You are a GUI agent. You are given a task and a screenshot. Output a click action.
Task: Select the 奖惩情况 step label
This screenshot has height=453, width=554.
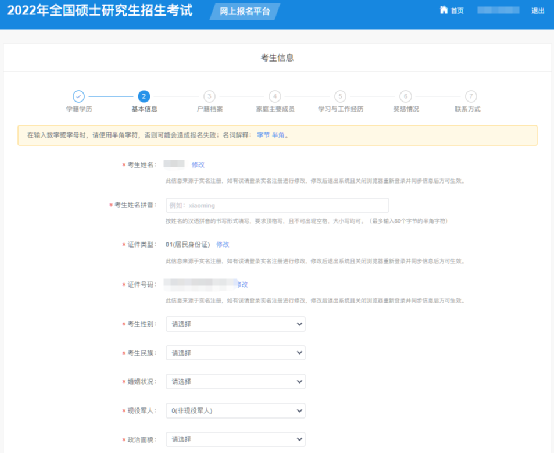pyautogui.click(x=406, y=109)
